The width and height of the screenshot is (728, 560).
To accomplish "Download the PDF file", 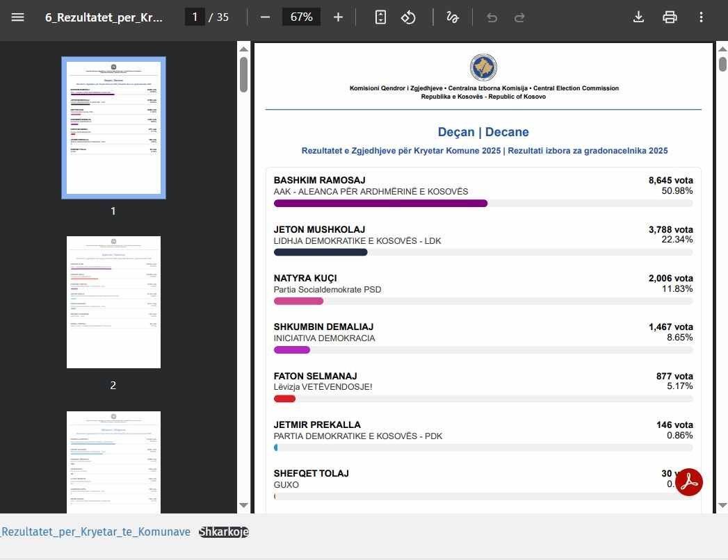I will click(x=638, y=17).
